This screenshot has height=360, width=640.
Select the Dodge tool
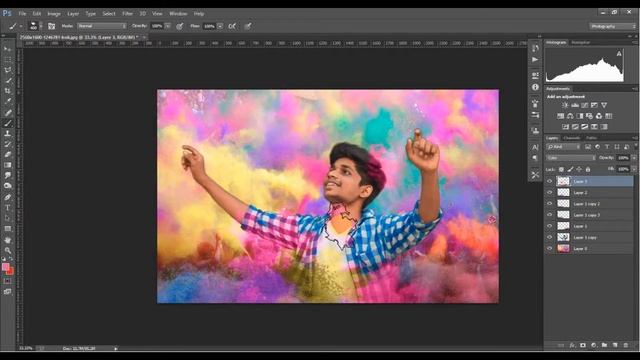point(7,186)
